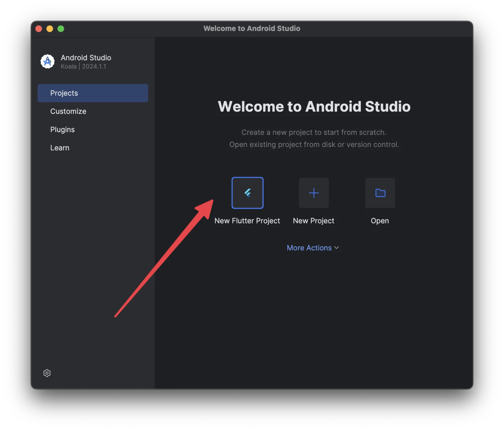This screenshot has height=430, width=504.
Task: Minimize the window using yellow button
Action: coord(50,29)
